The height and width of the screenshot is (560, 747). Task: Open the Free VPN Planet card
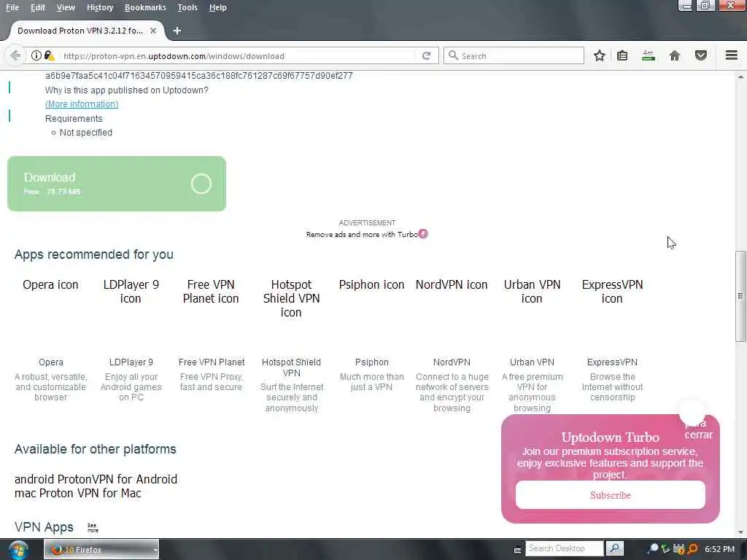click(x=211, y=333)
